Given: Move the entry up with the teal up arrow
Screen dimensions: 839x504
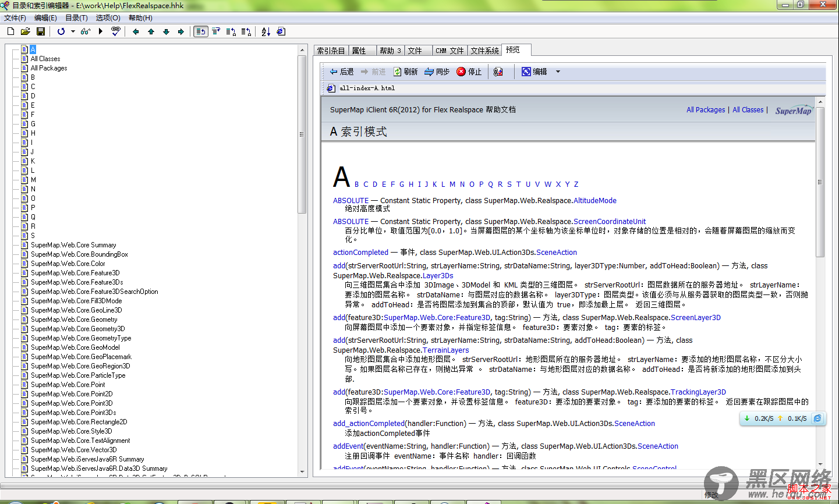Looking at the screenshot, I should click(151, 31).
